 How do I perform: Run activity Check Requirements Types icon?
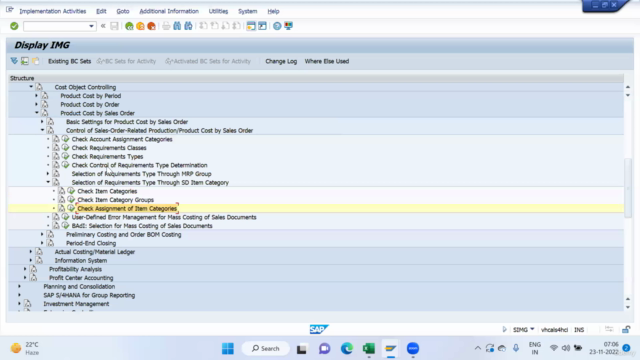(65, 156)
